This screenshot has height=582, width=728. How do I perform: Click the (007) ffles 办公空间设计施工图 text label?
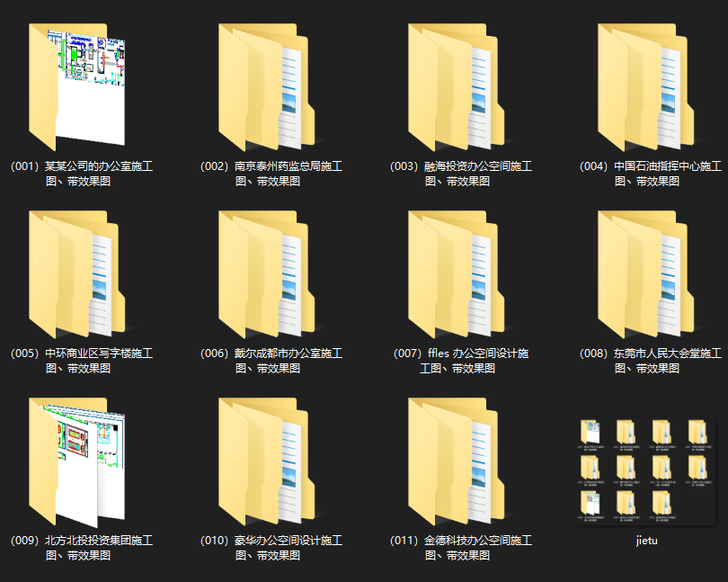pyautogui.click(x=461, y=361)
